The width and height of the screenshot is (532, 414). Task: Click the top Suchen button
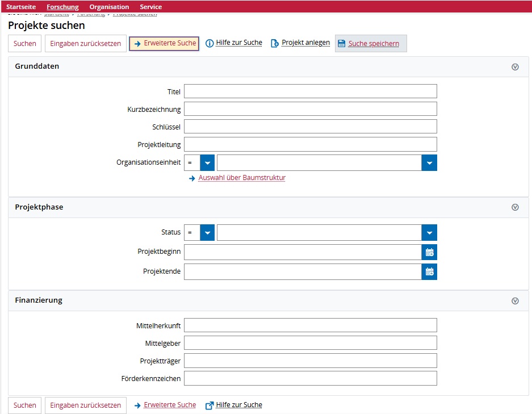coord(24,44)
